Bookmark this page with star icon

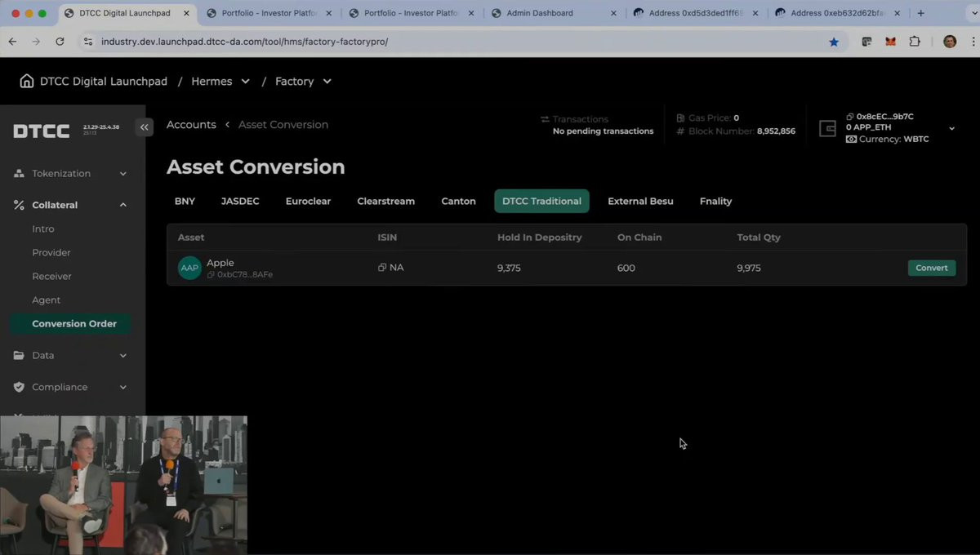pos(834,42)
